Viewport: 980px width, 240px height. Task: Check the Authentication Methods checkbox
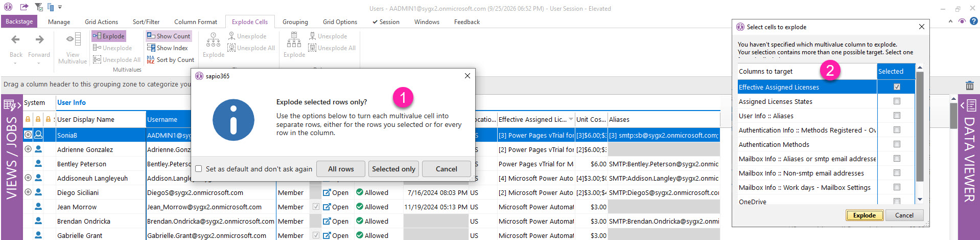(x=897, y=144)
